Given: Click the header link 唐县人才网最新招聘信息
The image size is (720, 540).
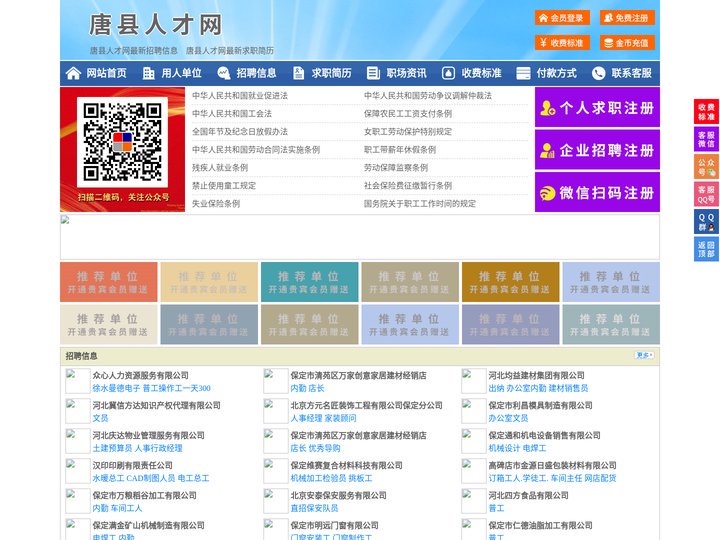Looking at the screenshot, I should 134,51.
